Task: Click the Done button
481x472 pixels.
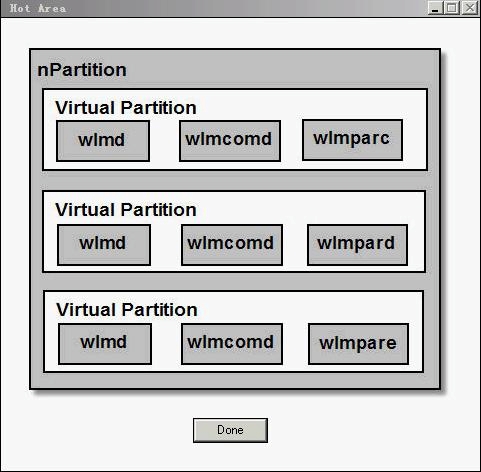Action: point(230,430)
